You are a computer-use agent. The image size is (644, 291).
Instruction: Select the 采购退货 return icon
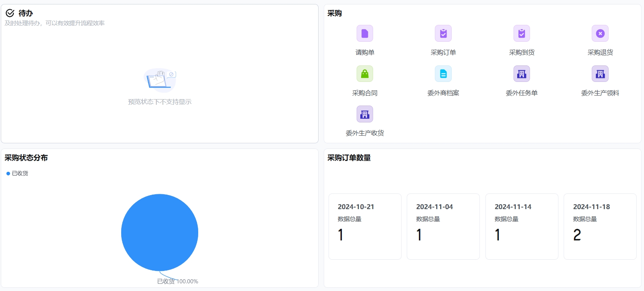[x=600, y=34]
